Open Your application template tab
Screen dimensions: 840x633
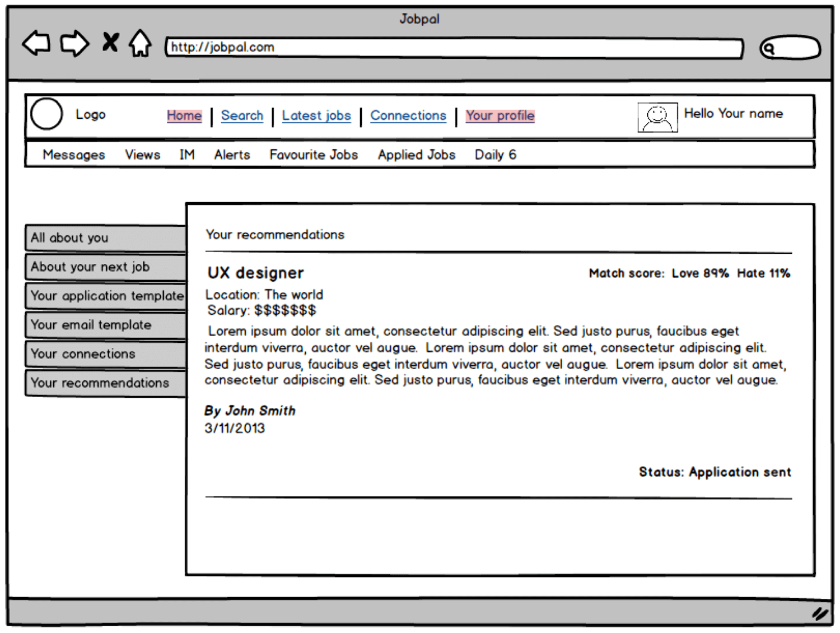coord(106,296)
